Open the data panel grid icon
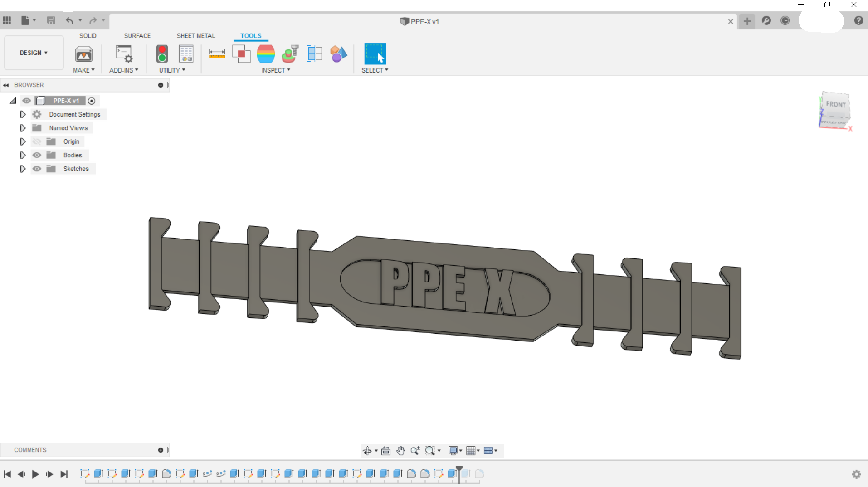This screenshot has width=868, height=487. click(x=7, y=20)
